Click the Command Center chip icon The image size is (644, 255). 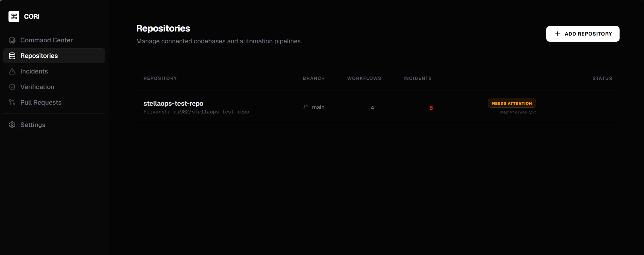(x=12, y=40)
